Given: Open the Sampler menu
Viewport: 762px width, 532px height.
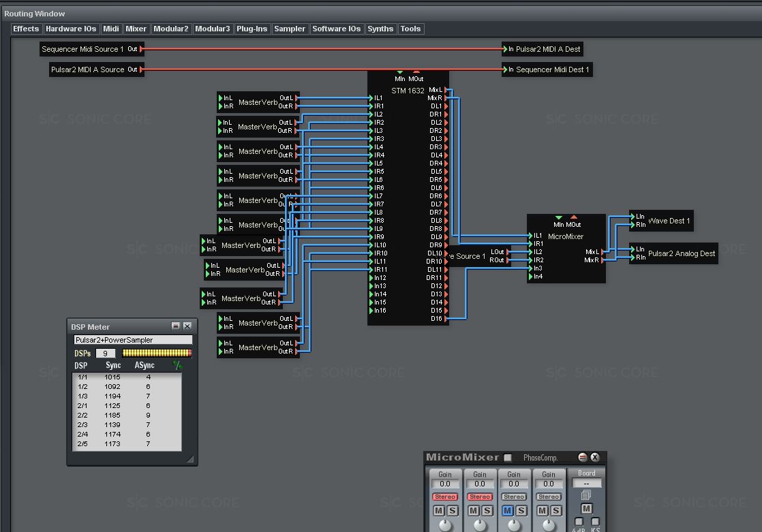Looking at the screenshot, I should (x=290, y=29).
